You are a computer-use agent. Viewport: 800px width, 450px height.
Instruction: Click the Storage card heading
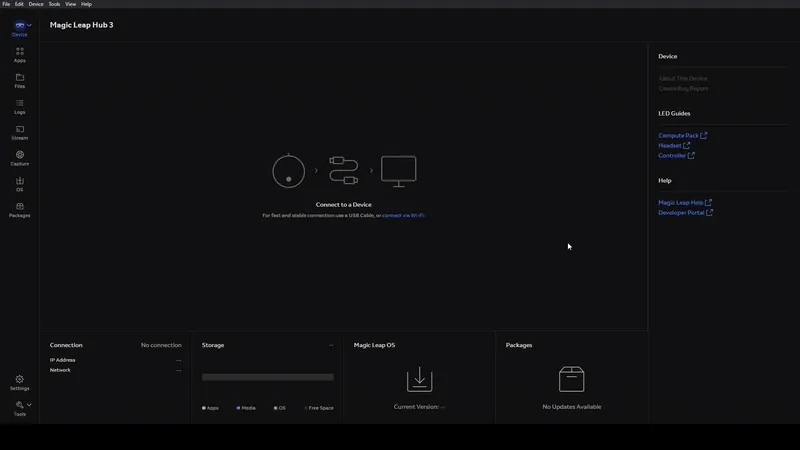(213, 345)
